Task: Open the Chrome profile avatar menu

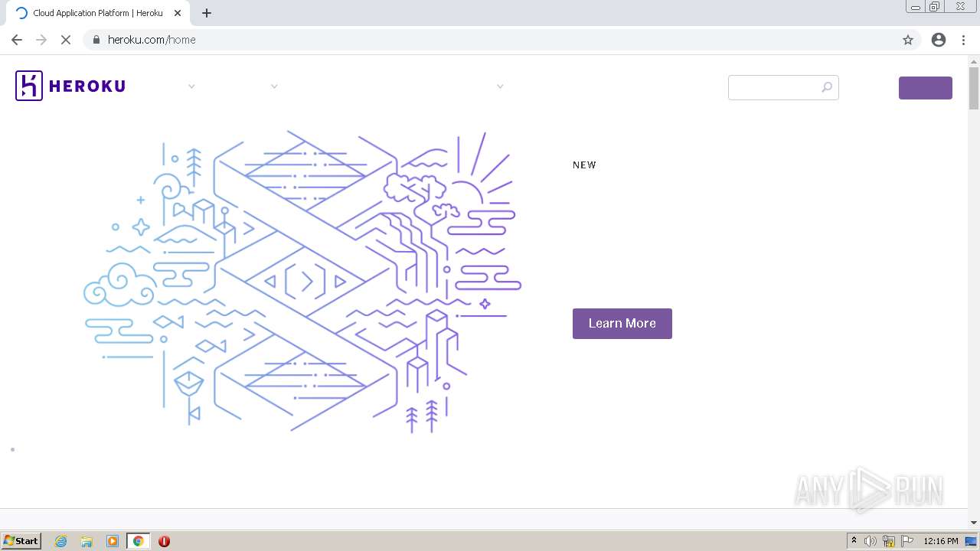Action: [939, 40]
